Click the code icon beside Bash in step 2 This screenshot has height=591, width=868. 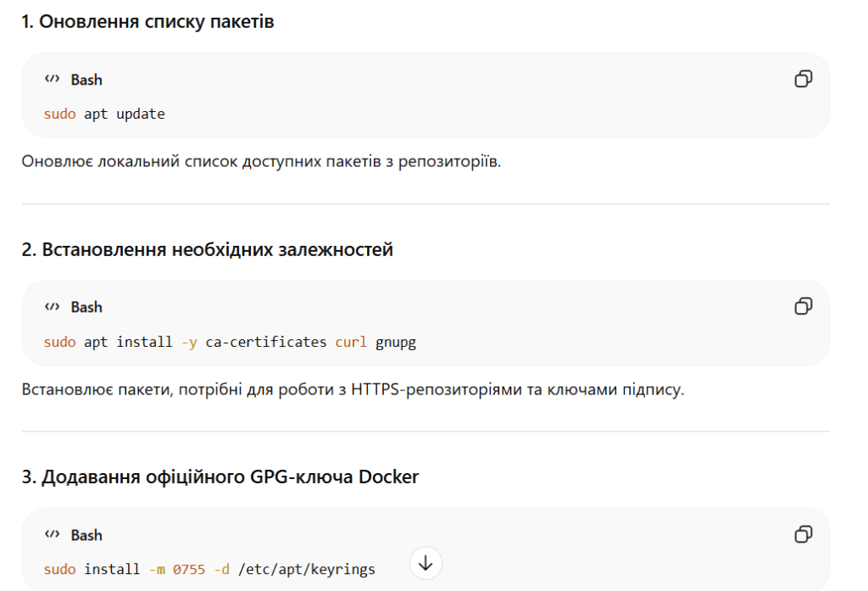[51, 307]
